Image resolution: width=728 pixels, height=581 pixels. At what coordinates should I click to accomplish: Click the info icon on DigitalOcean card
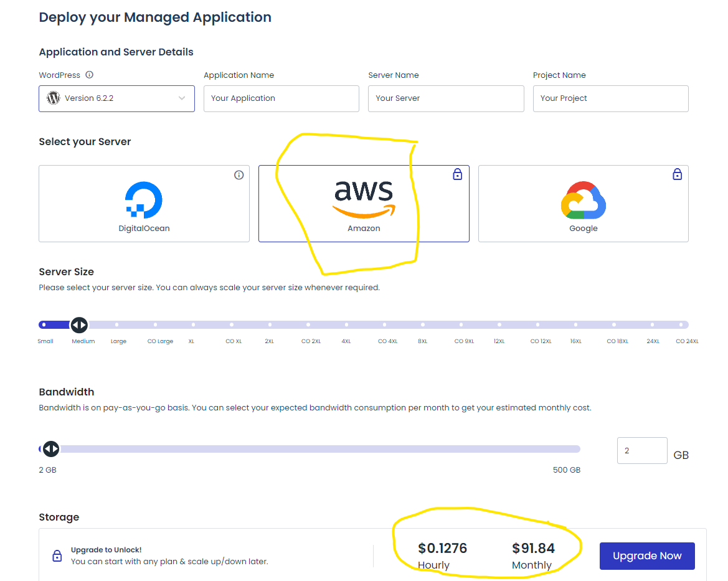tap(239, 175)
